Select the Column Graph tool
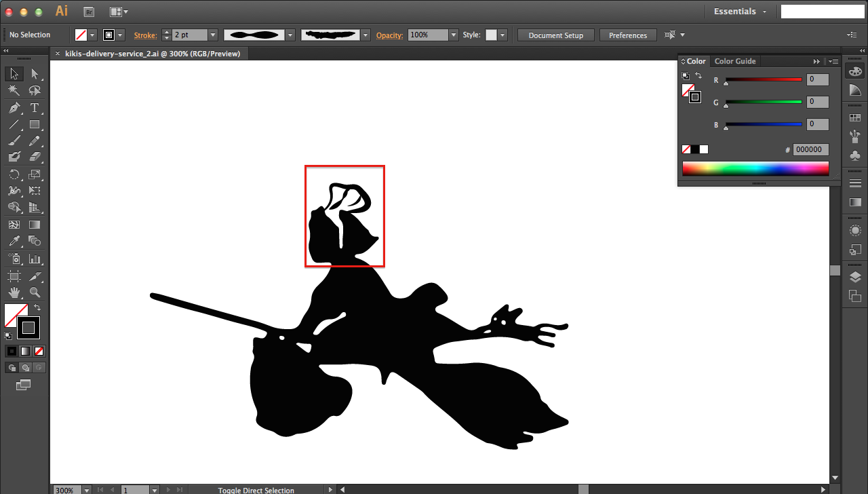Image resolution: width=868 pixels, height=494 pixels. pos(35,259)
